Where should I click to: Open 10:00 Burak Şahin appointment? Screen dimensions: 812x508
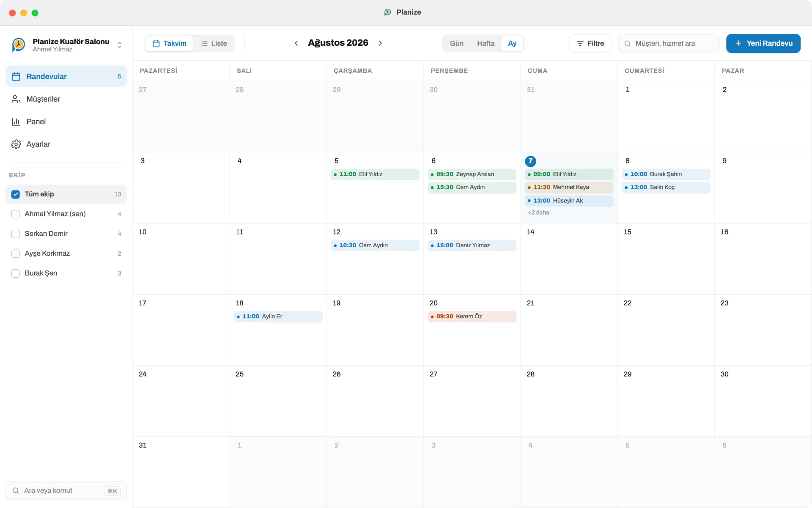pos(666,174)
